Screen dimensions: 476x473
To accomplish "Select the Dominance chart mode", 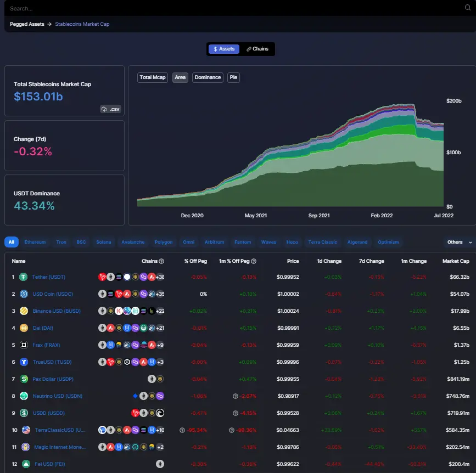I will coord(208,77).
